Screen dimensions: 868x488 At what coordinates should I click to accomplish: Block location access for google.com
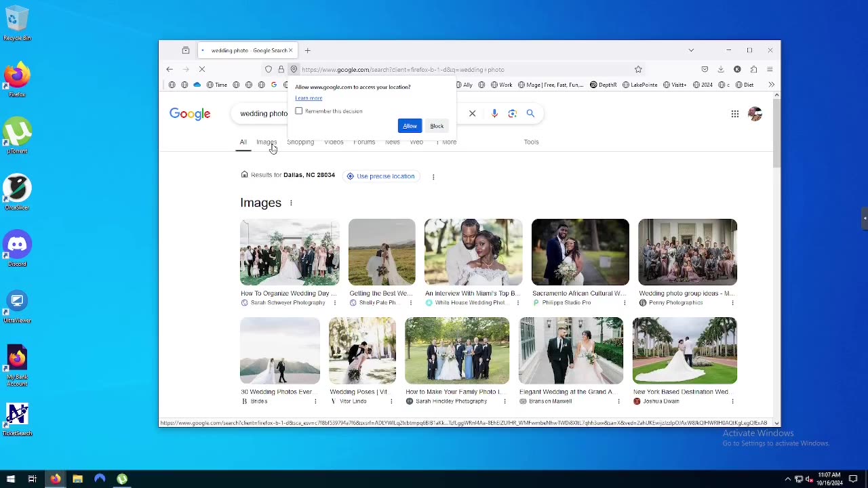click(x=437, y=126)
